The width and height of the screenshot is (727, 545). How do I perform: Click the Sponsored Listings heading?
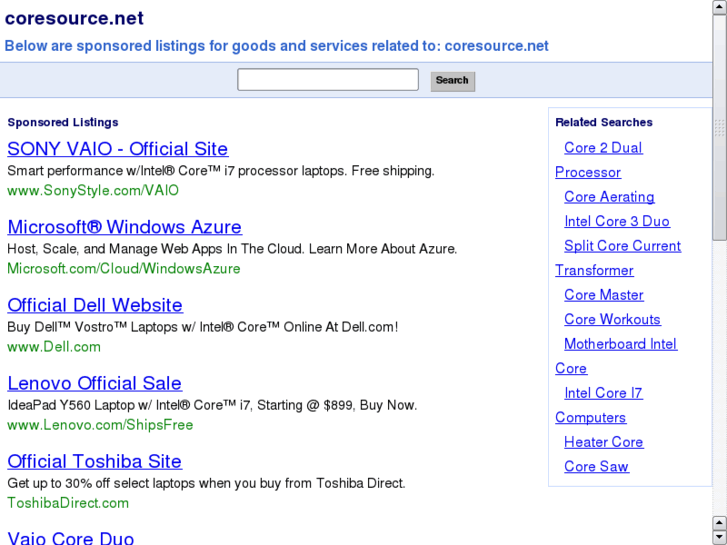point(63,122)
